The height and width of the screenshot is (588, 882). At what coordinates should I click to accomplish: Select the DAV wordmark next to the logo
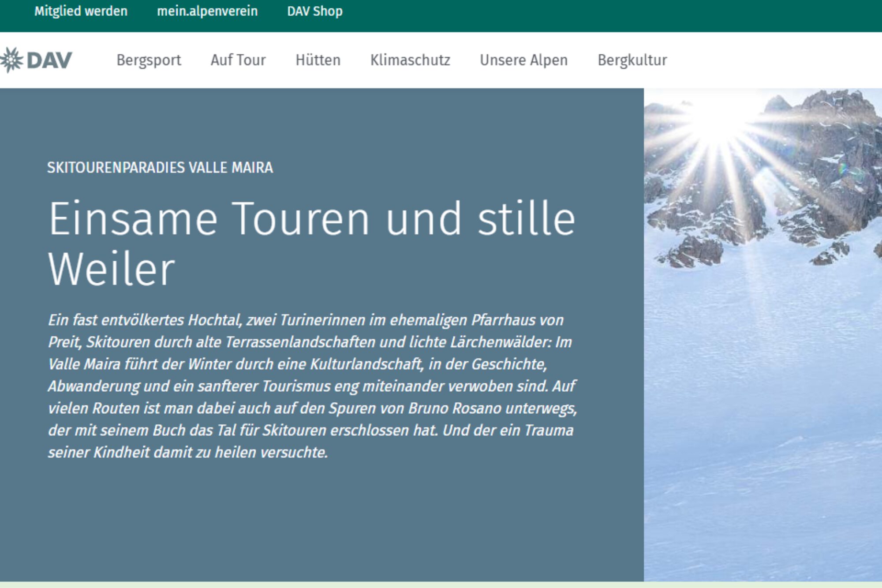[x=49, y=59]
